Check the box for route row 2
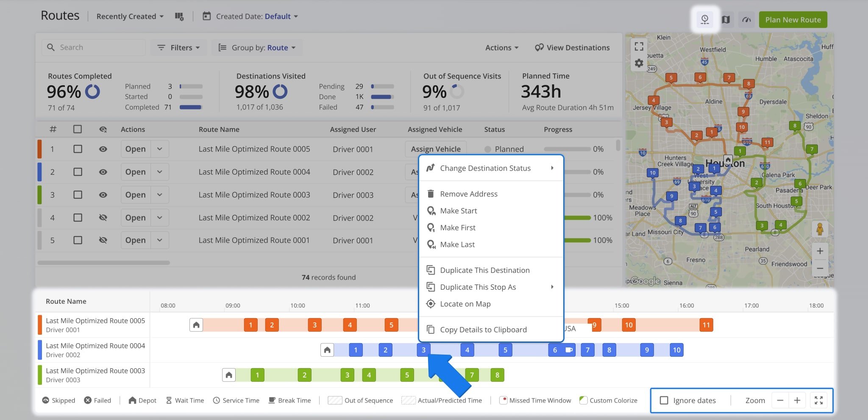Screen dimensions: 868x420 point(78,172)
